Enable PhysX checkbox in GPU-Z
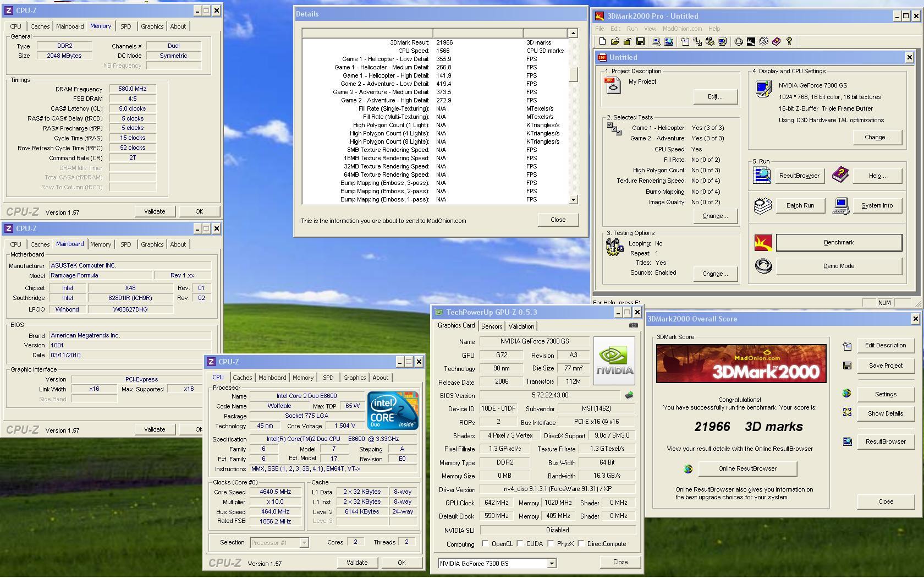 click(x=551, y=543)
